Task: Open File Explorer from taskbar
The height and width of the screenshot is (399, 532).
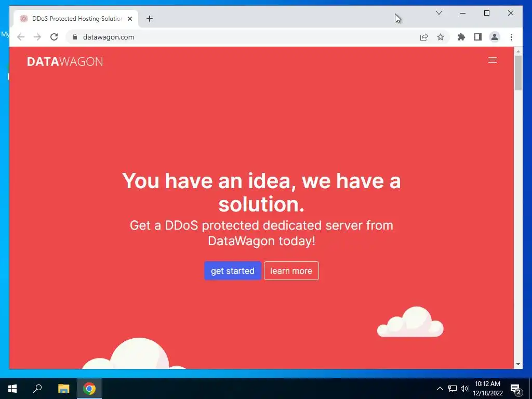Action: pos(63,389)
